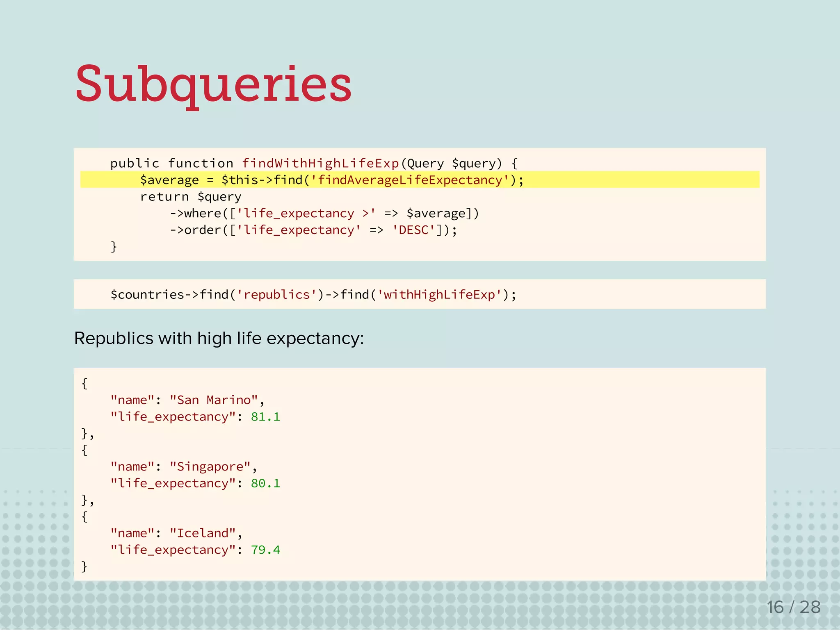Click the slide counter 16 / 28

[x=794, y=607]
